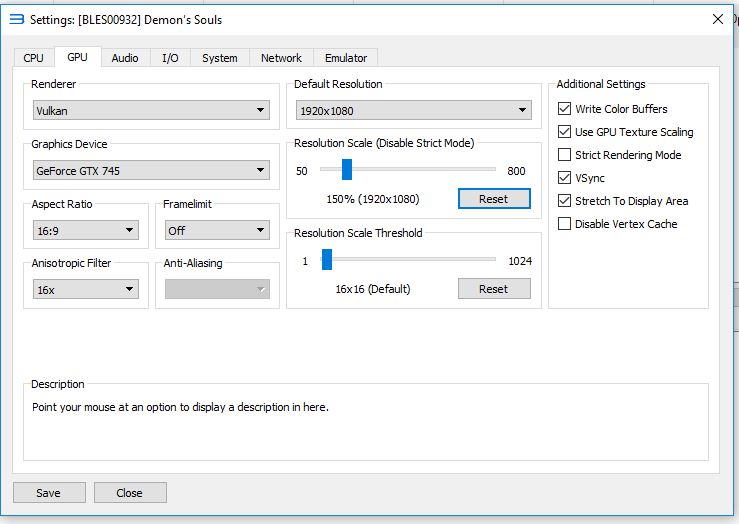Click the Save button

click(x=48, y=493)
